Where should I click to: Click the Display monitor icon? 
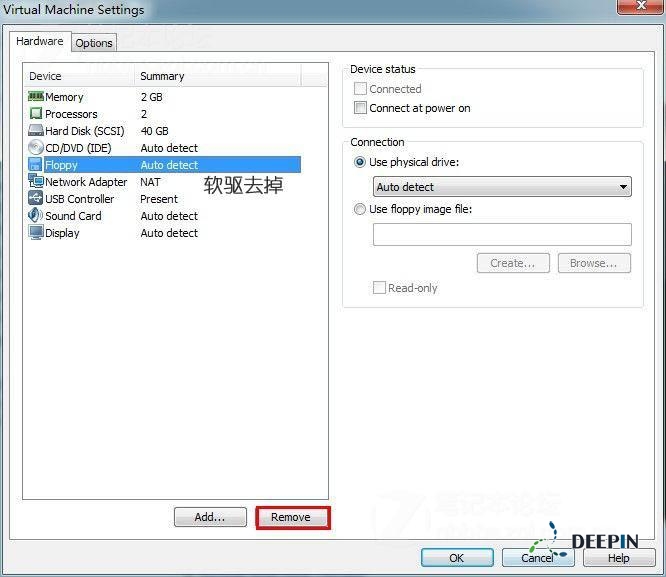click(x=36, y=233)
